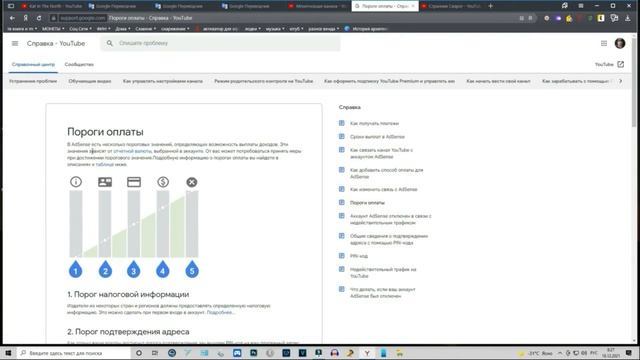This screenshot has width=640, height=360.
Task: Expand the музыка bookmarks folder
Action: click(274, 29)
